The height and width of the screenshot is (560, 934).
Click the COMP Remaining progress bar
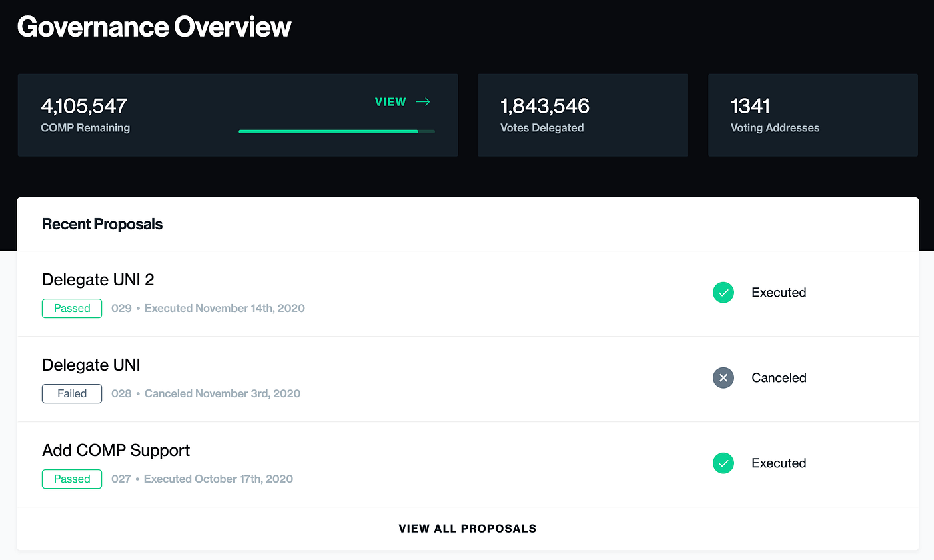336,131
